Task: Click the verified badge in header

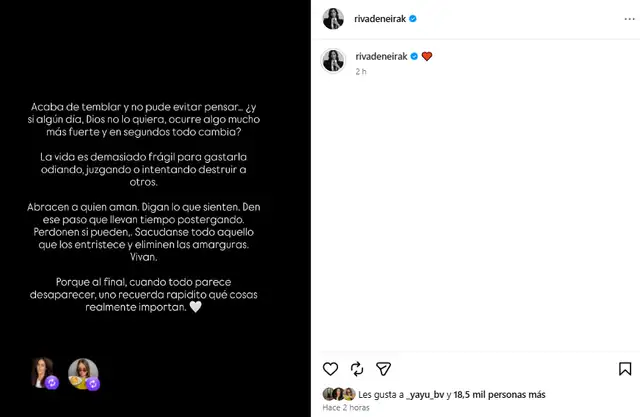Action: [x=413, y=19]
